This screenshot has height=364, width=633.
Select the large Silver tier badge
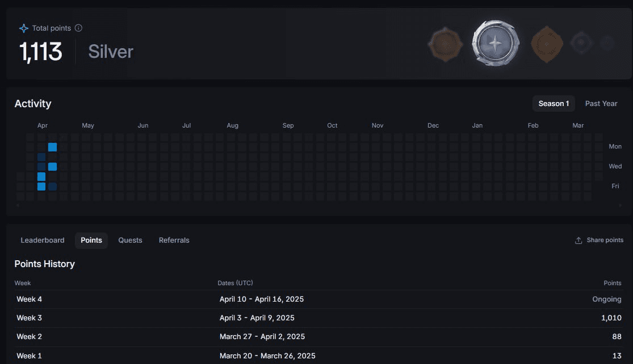pos(495,44)
